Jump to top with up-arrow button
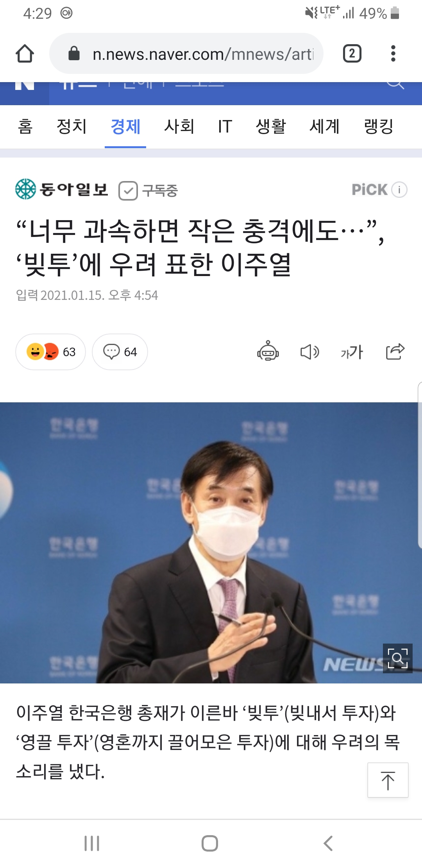The height and width of the screenshot is (868, 422). pos(388,780)
